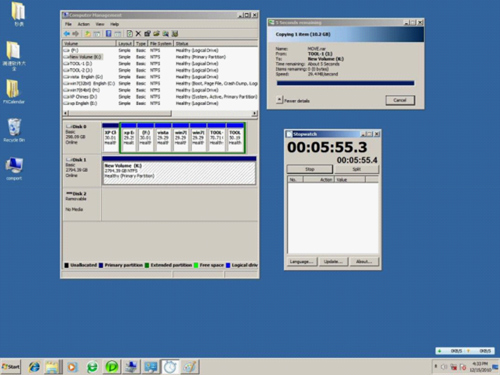
Task: Click the Paint palette icon in taskbar
Action: [x=190, y=367]
